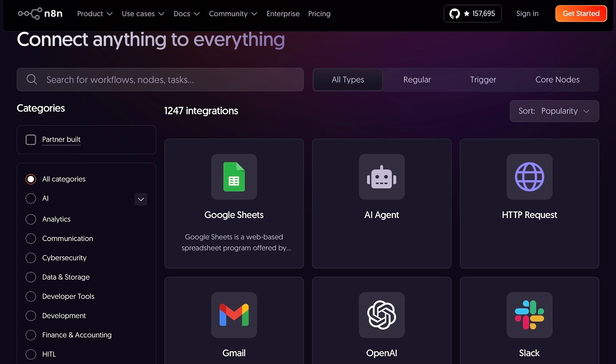Select the All categories radio button

pos(31,179)
